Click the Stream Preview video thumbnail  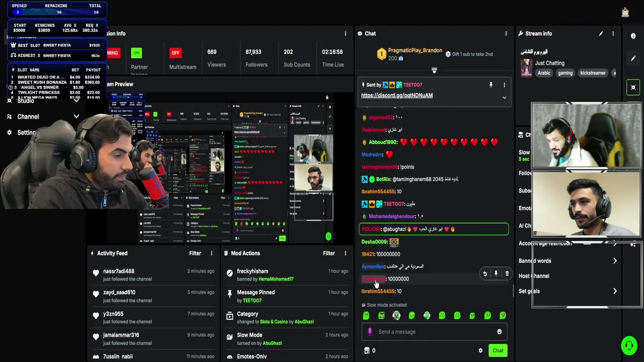pos(221,168)
